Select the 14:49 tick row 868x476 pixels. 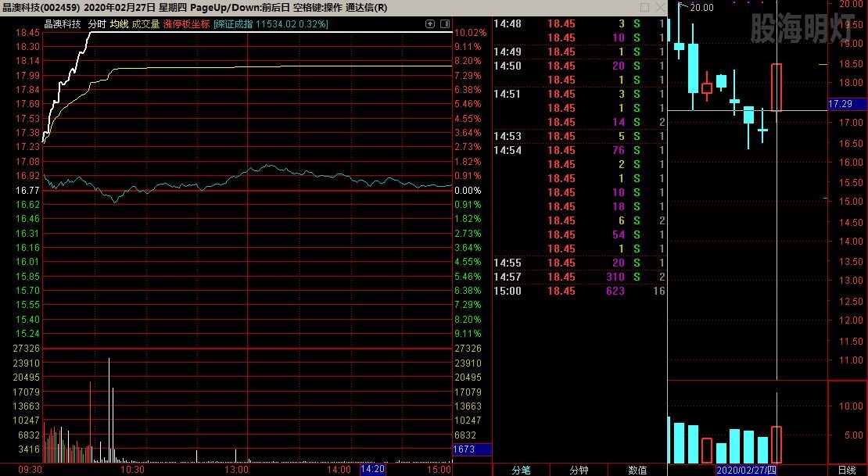pos(579,52)
